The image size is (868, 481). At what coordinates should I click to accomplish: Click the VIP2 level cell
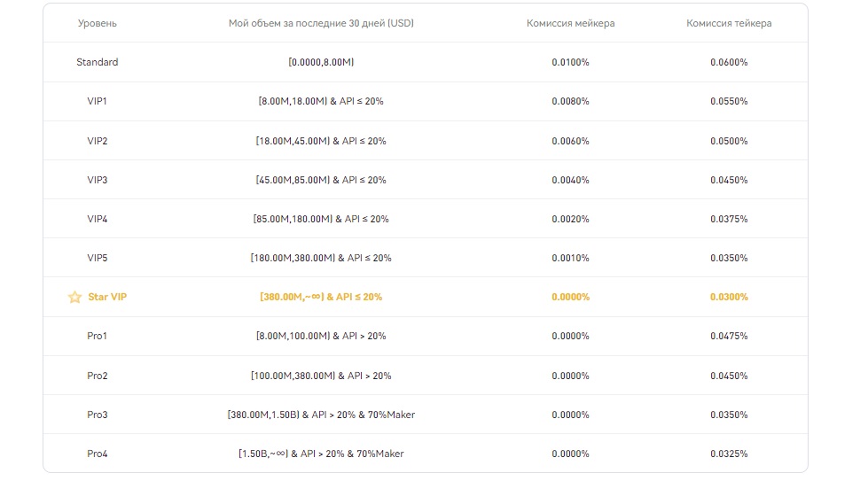coord(98,141)
